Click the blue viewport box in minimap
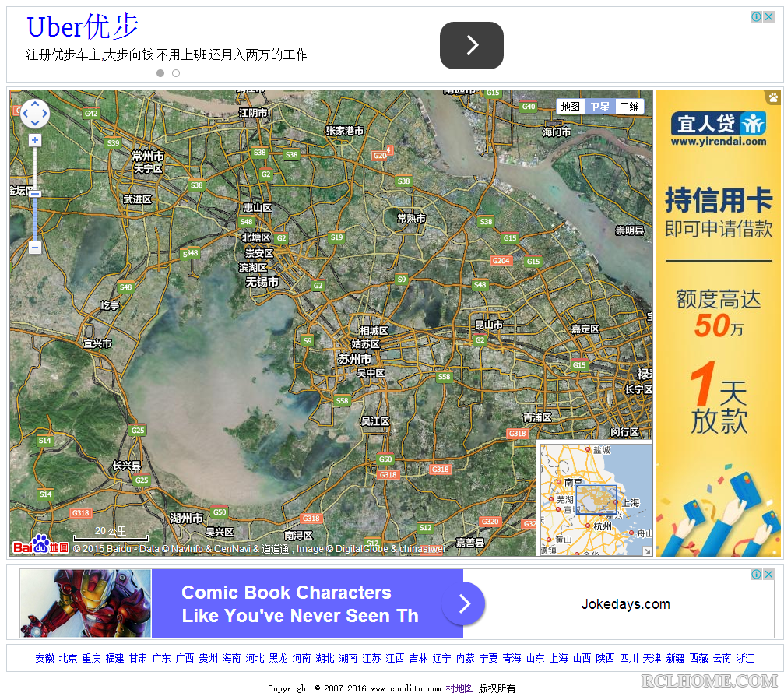Image resolution: width=784 pixels, height=700 pixels. (x=596, y=500)
